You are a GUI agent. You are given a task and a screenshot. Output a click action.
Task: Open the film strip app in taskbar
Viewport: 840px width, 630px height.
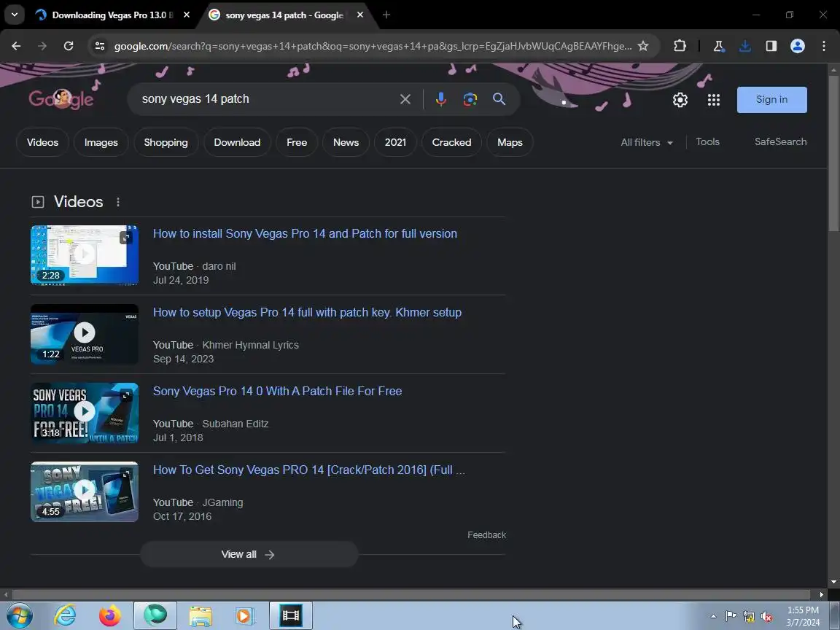tap(291, 615)
